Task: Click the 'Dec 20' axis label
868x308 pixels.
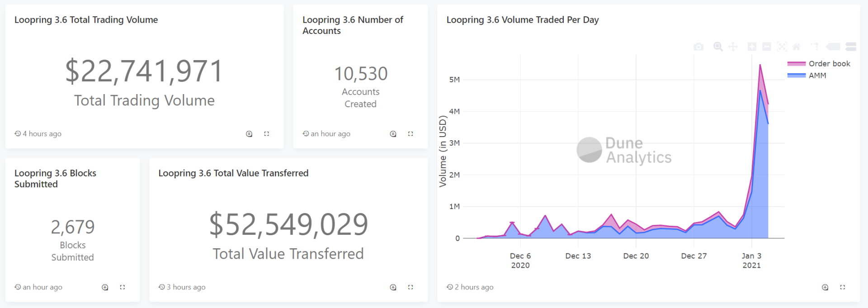Action: [x=636, y=256]
